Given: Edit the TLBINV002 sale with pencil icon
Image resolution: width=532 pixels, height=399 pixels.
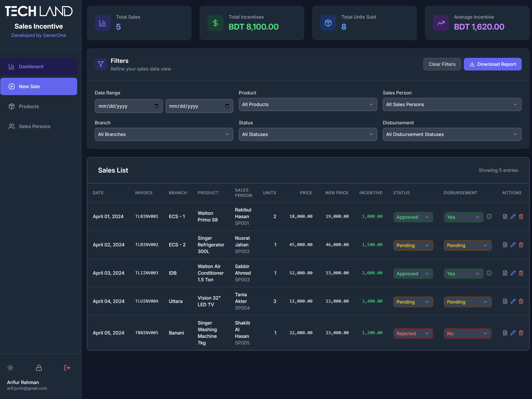Looking at the screenshot, I should (513, 245).
